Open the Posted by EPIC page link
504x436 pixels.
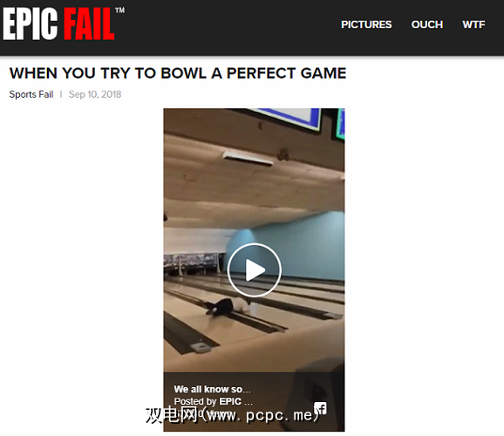[x=213, y=401]
